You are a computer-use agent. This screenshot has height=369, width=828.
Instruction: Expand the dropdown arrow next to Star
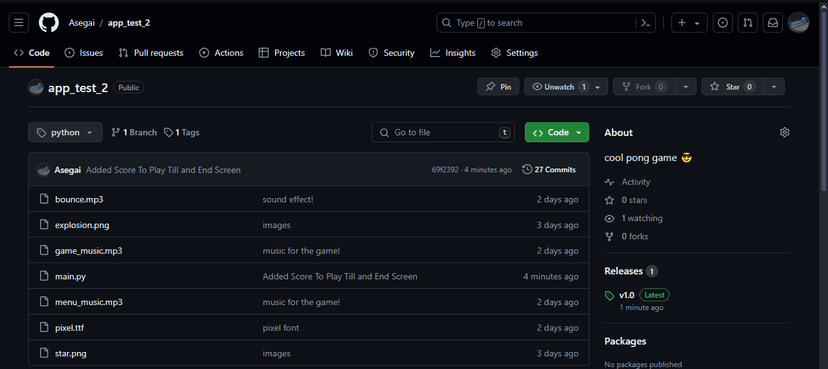[x=774, y=87]
